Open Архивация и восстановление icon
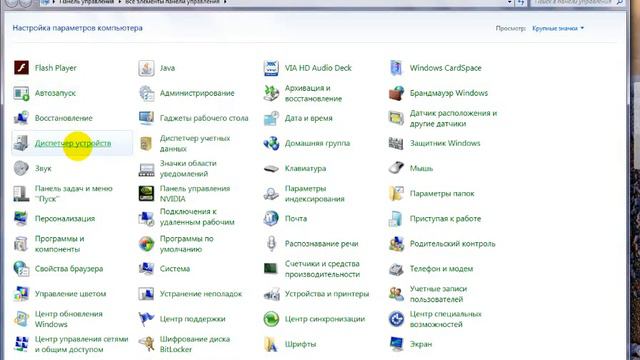This screenshot has width=640, height=360. tap(271, 93)
